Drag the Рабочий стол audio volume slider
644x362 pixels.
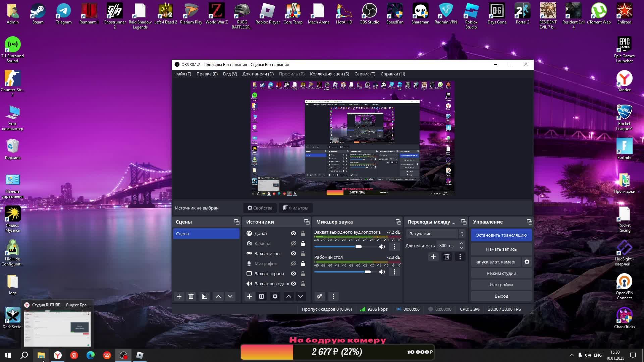pyautogui.click(x=367, y=272)
